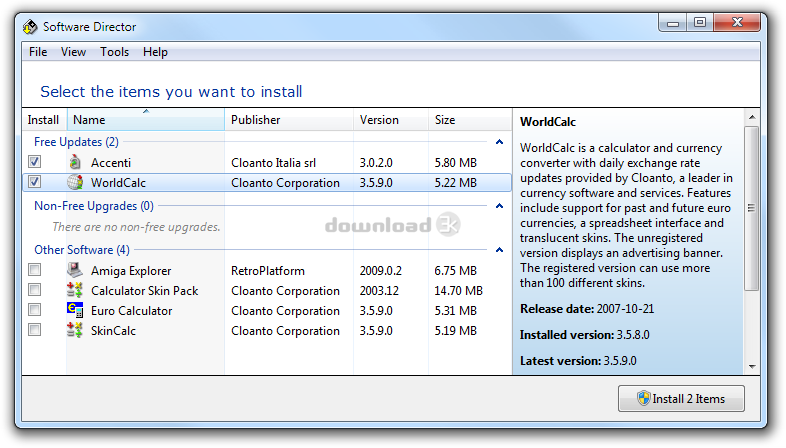This screenshot has height=448, width=786.
Task: Uncheck the Accenti install checkbox
Action: tap(35, 162)
